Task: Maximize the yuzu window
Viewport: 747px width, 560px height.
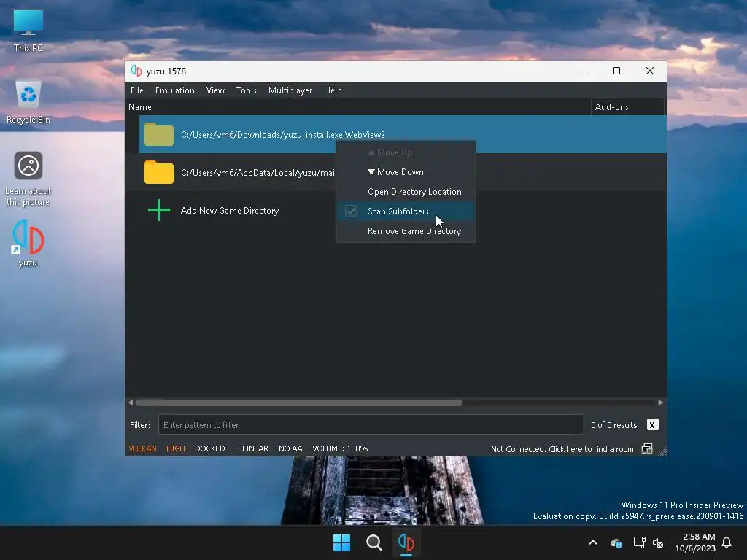Action: click(x=616, y=71)
